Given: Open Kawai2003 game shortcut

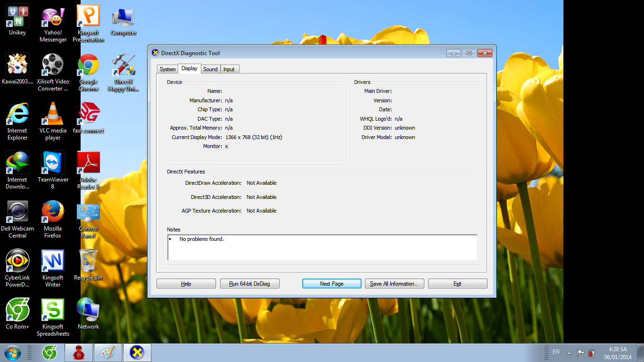Looking at the screenshot, I should pos(17,70).
